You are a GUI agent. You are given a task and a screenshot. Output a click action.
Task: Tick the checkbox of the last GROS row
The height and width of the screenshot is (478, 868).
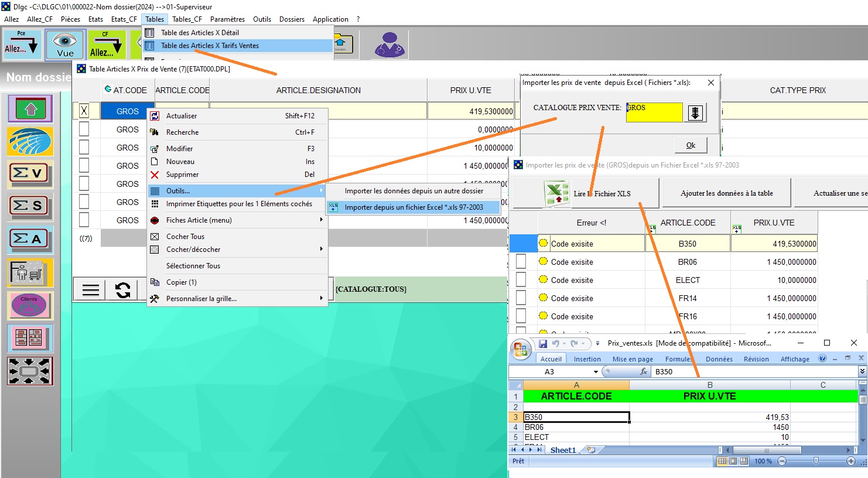84,220
